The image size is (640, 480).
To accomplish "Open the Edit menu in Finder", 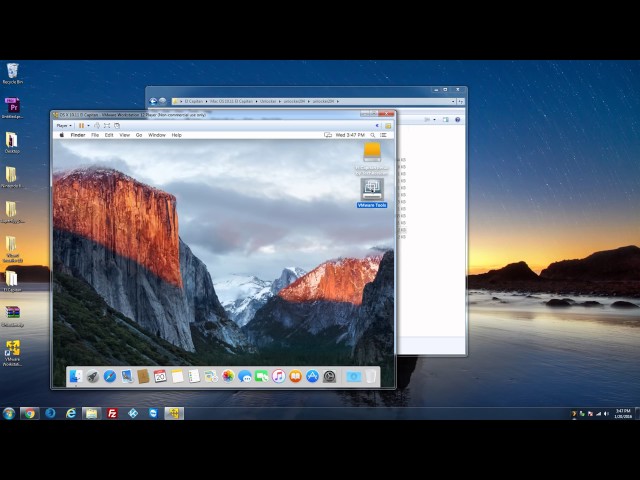I will [x=109, y=135].
